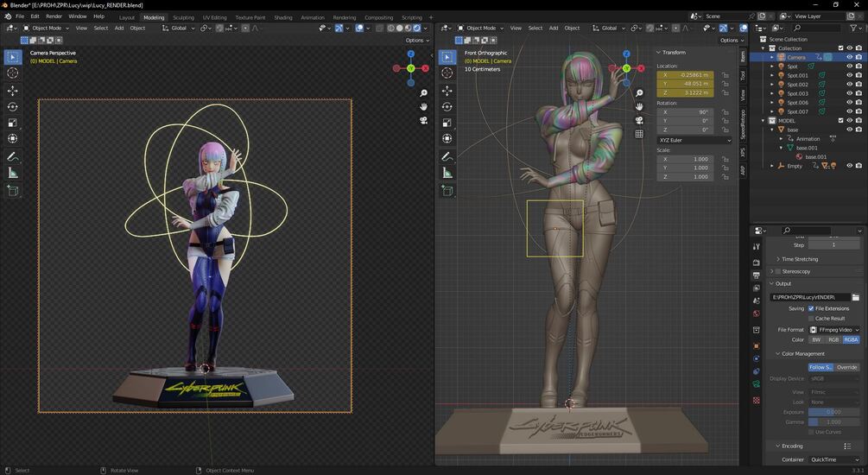Open the XYZ Euler rotation mode dropdown
Screen dimensions: 868x475
[694, 140]
